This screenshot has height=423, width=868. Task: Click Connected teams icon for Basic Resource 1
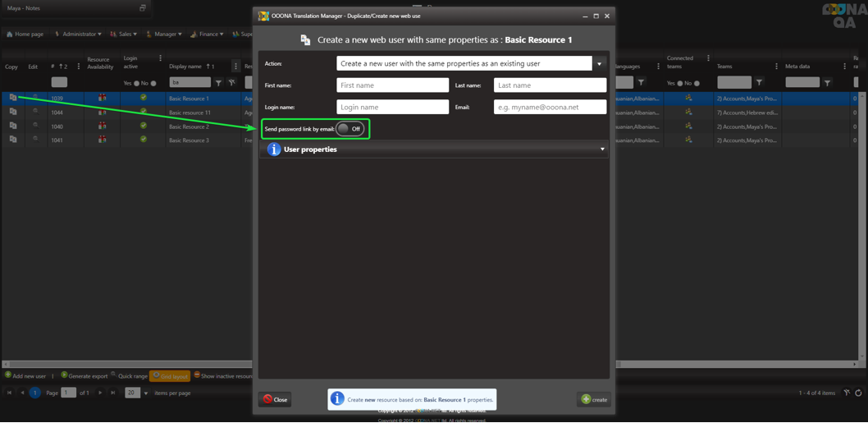point(688,98)
